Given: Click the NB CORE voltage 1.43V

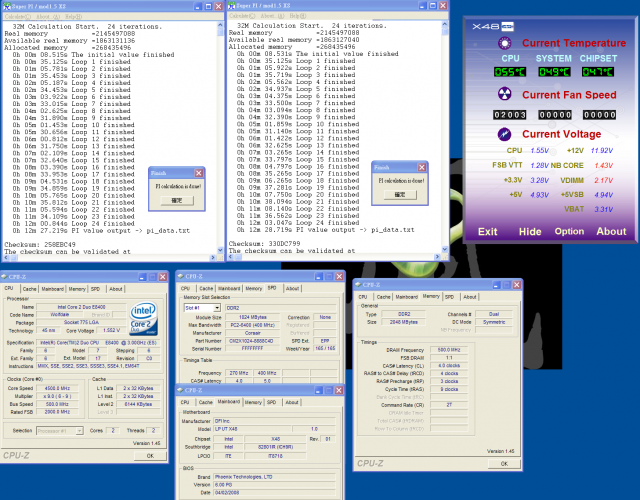Looking at the screenshot, I should pyautogui.click(x=603, y=165).
